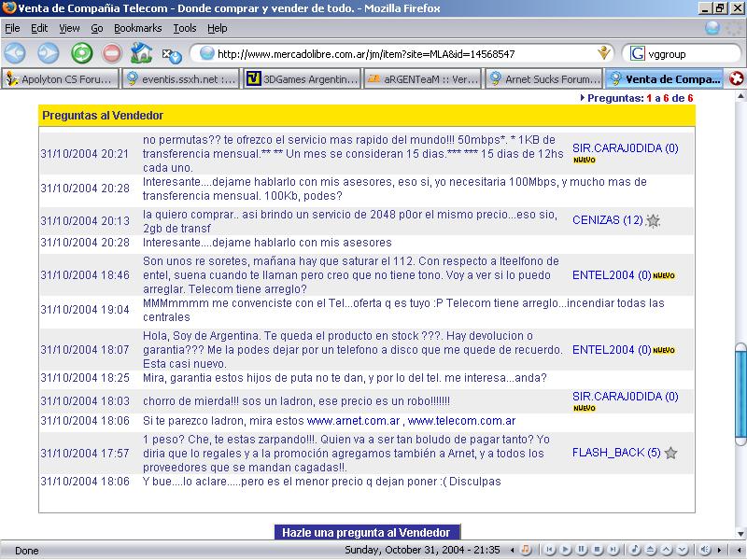Click the mail icon next to Home
747x560 pixels.
[x=172, y=55]
